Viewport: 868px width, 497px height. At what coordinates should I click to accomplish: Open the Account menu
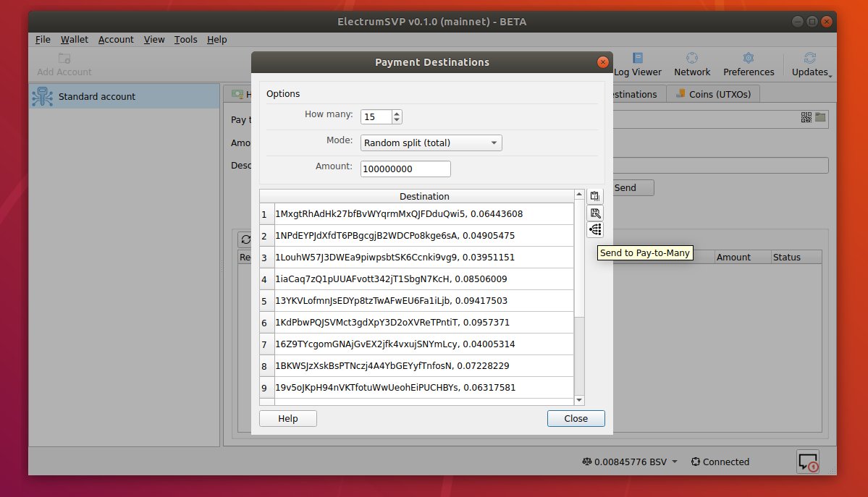(x=116, y=39)
